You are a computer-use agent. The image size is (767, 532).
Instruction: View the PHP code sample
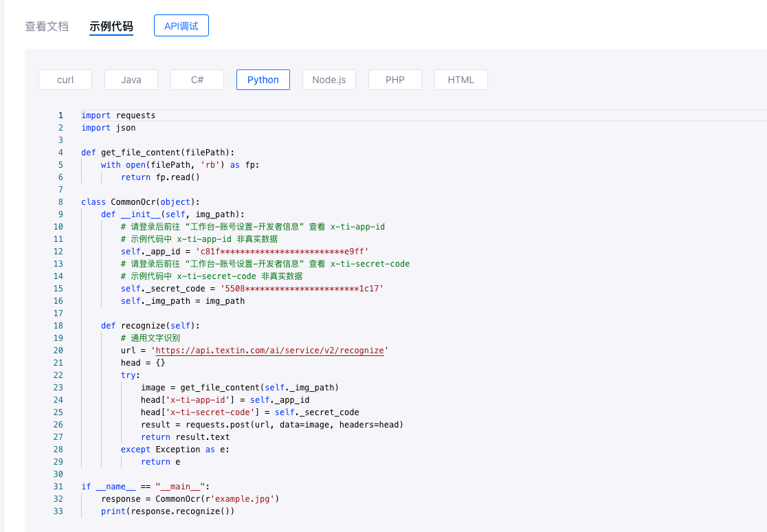click(x=395, y=80)
